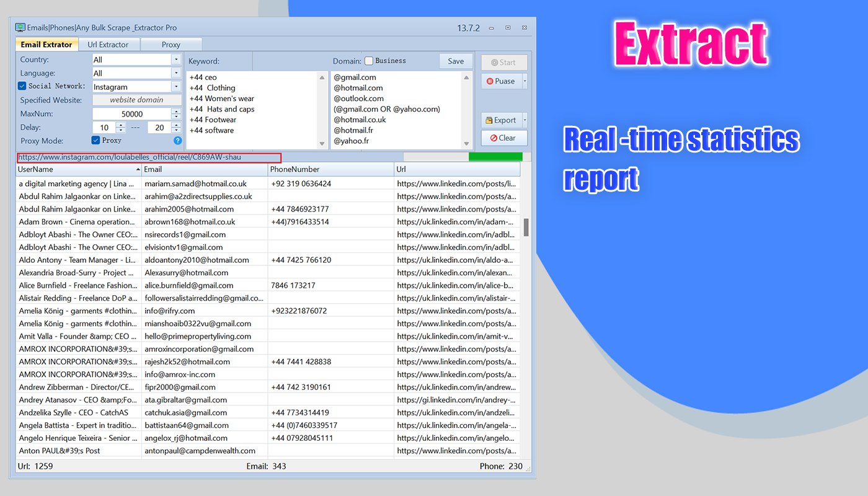Click the results table vertical scrollbar thumb
This screenshot has width=868, height=496.
click(526, 228)
